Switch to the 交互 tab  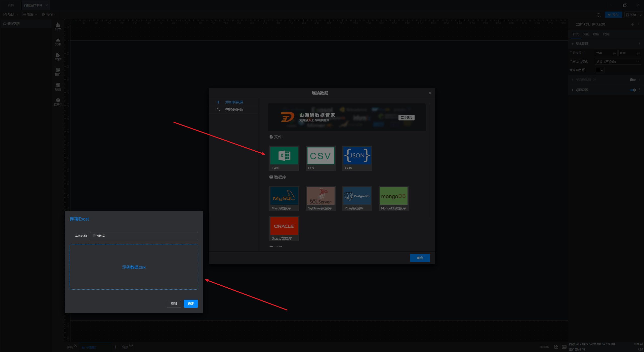[x=586, y=34]
